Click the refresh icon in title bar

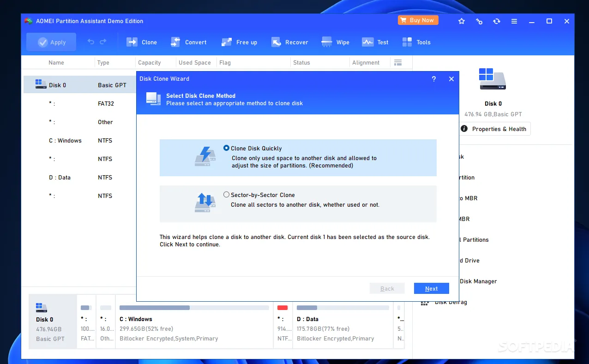point(496,21)
